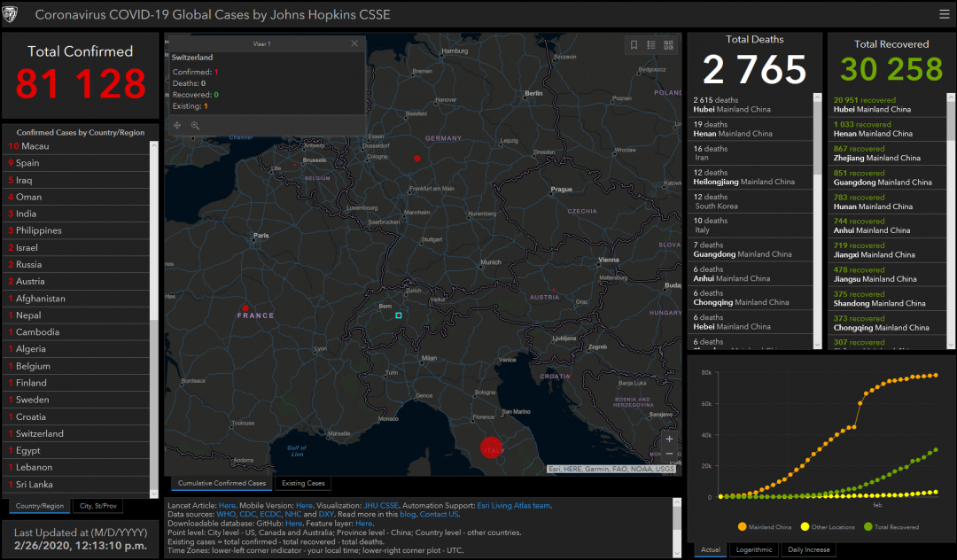This screenshot has height=560, width=957.
Task: Click the cyan selected marker in Switzerland
Action: (x=399, y=315)
